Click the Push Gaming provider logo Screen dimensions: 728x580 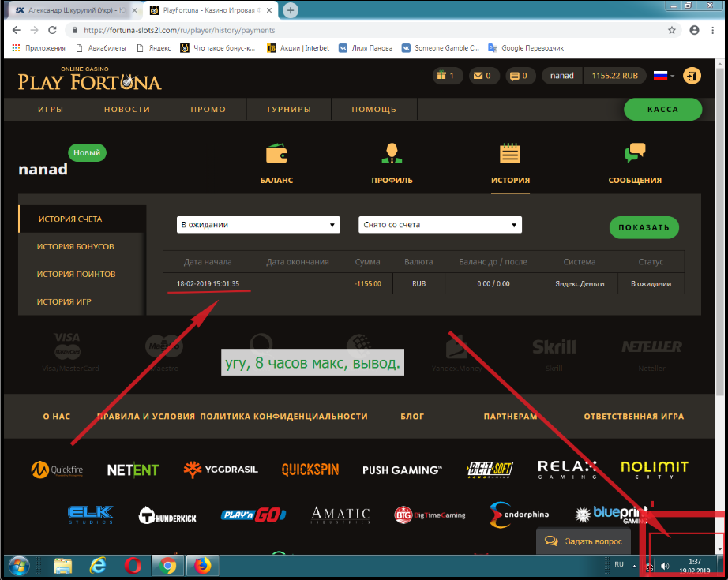(402, 470)
